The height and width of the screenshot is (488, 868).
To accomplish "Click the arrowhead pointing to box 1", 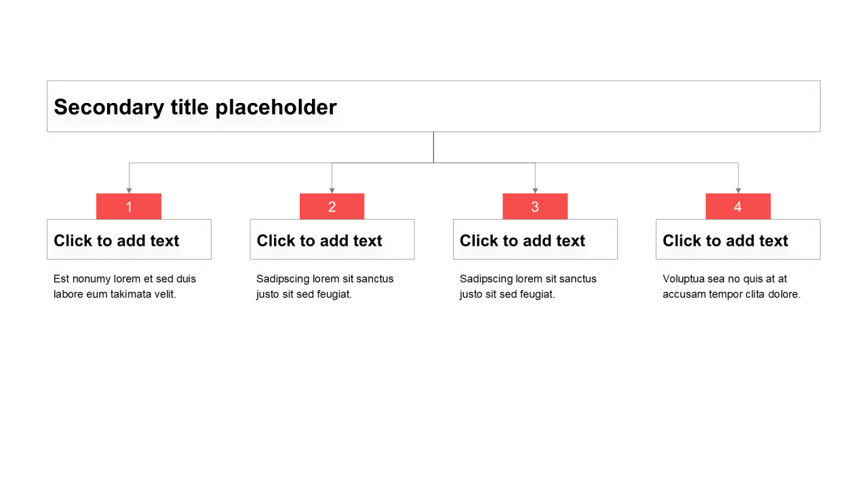I will 129,190.
